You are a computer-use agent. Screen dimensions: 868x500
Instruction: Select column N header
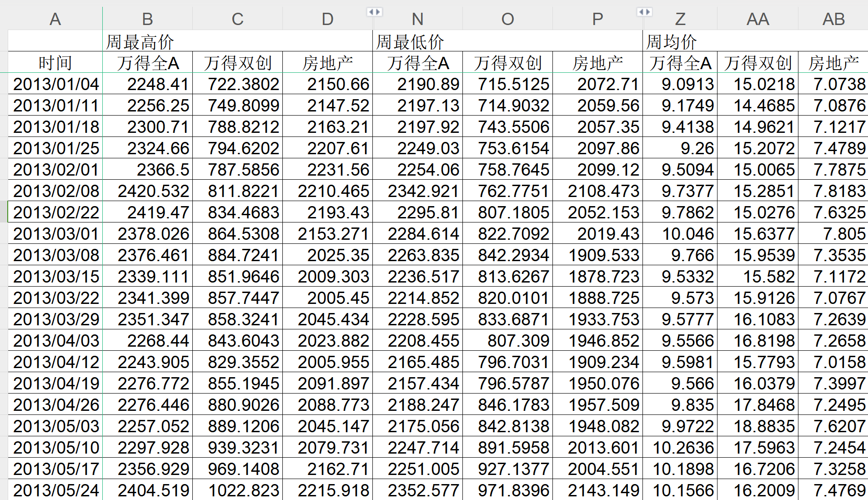point(417,19)
